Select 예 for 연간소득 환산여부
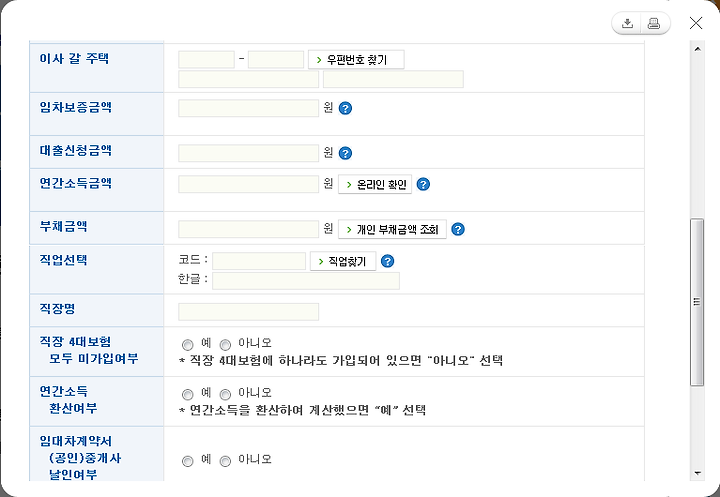 click(187, 395)
